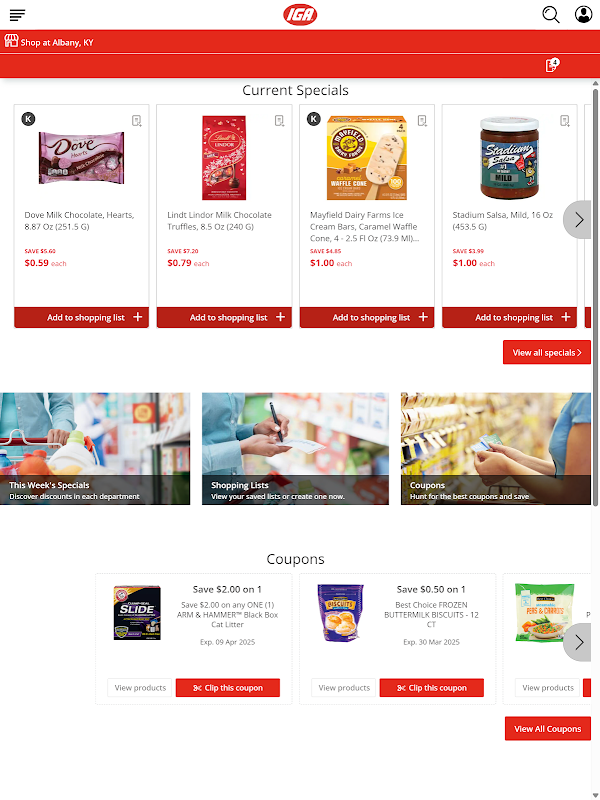This screenshot has width=600, height=800.
Task: Advance Coupons carousel with right chevron
Action: pos(579,642)
